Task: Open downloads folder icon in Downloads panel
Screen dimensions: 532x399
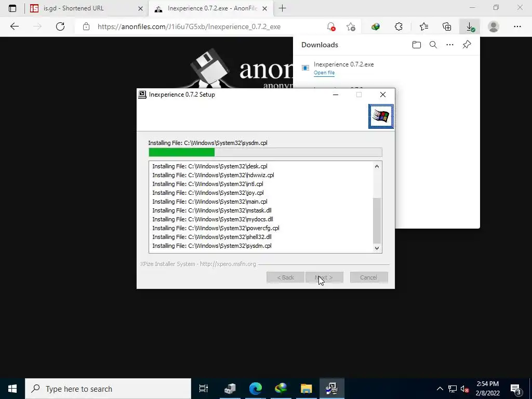Action: [417, 45]
